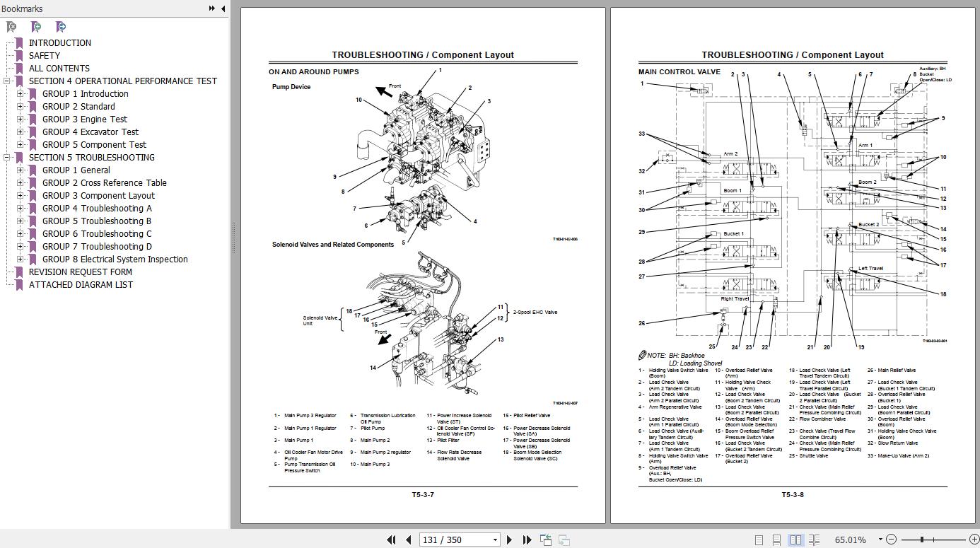Switch to single page view
The height and width of the screenshot is (548, 980).
tap(759, 540)
